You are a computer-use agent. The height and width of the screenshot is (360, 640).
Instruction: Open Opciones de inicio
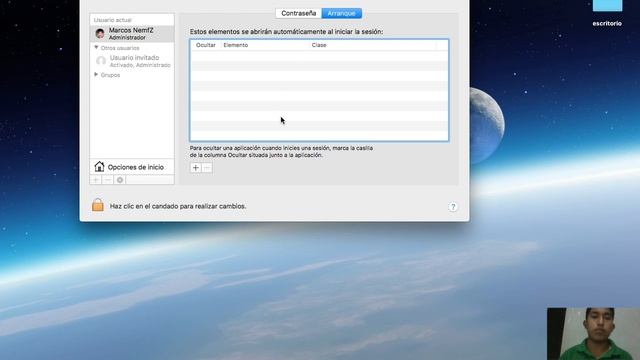[x=132, y=167]
